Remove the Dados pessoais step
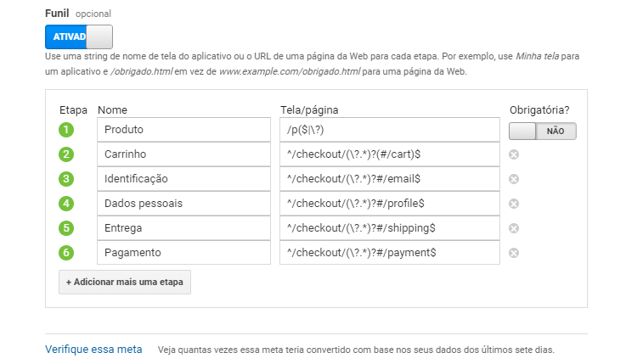The width and height of the screenshot is (626, 364). [514, 204]
